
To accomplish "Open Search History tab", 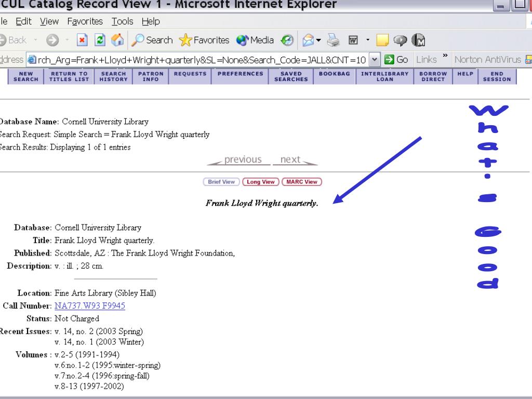I will pyautogui.click(x=113, y=76).
